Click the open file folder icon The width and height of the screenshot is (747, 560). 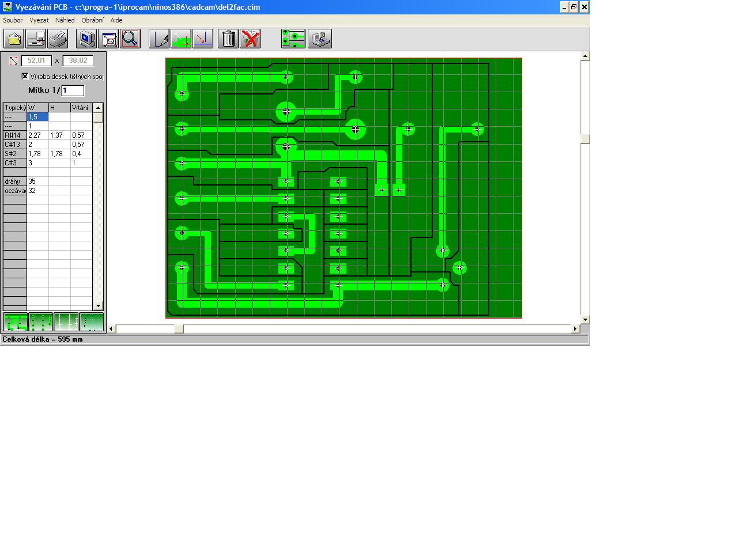tap(14, 39)
